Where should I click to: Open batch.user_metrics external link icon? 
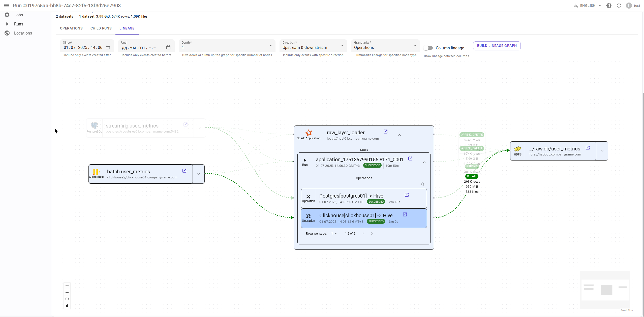coord(184,171)
